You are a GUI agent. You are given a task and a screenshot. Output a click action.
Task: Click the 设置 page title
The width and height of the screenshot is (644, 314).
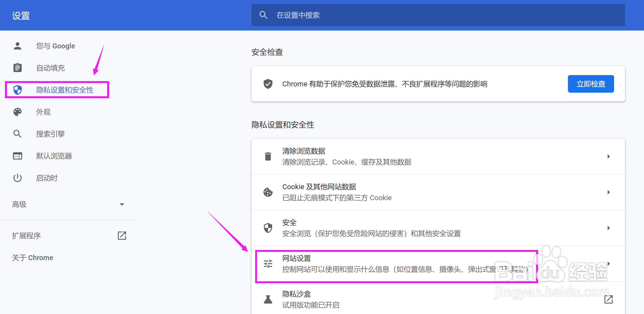(x=21, y=16)
